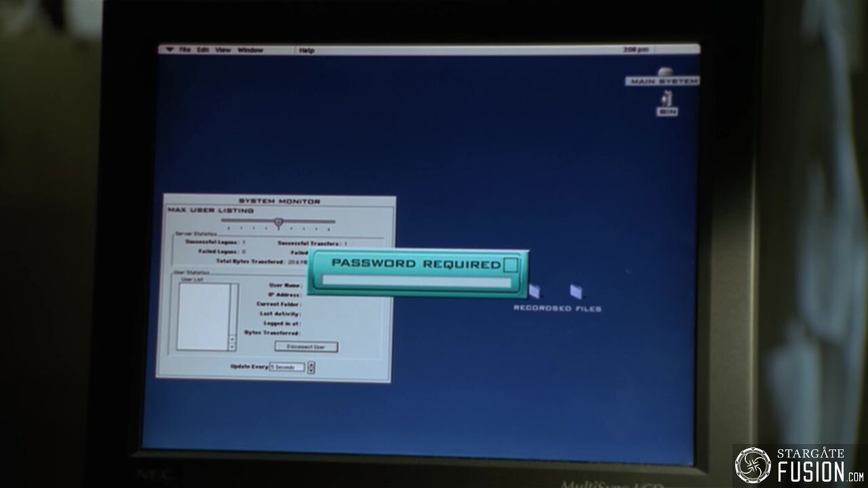
Task: Click the System Monitor title bar
Action: 279,201
